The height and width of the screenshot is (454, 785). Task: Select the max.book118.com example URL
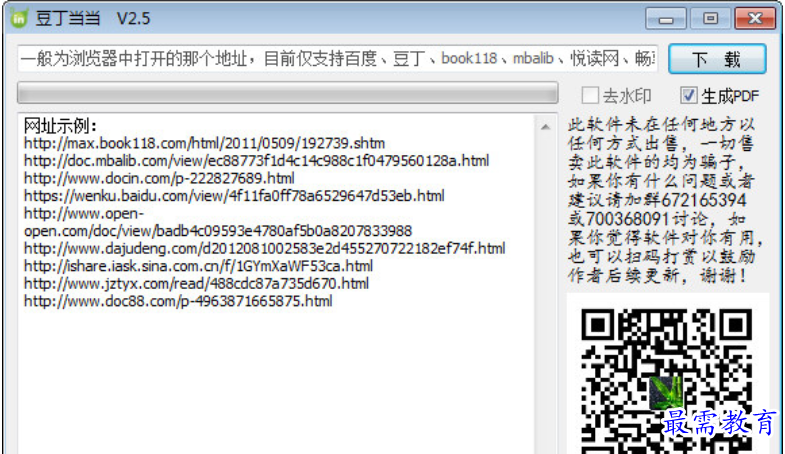[204, 144]
